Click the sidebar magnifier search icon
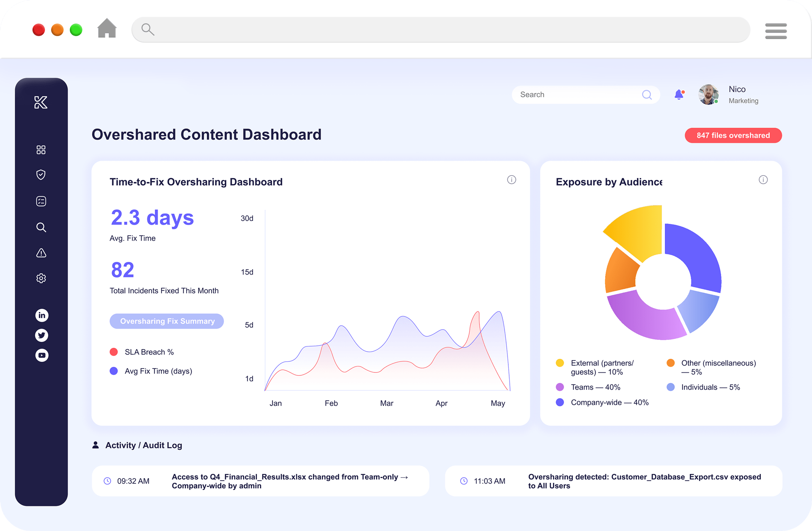 point(41,227)
